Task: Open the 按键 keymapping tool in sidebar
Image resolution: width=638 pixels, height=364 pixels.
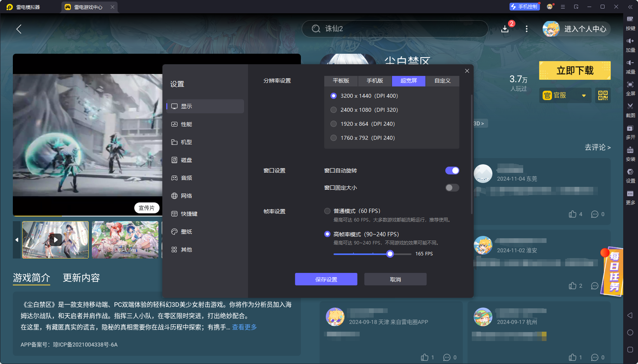Action: coord(630,23)
